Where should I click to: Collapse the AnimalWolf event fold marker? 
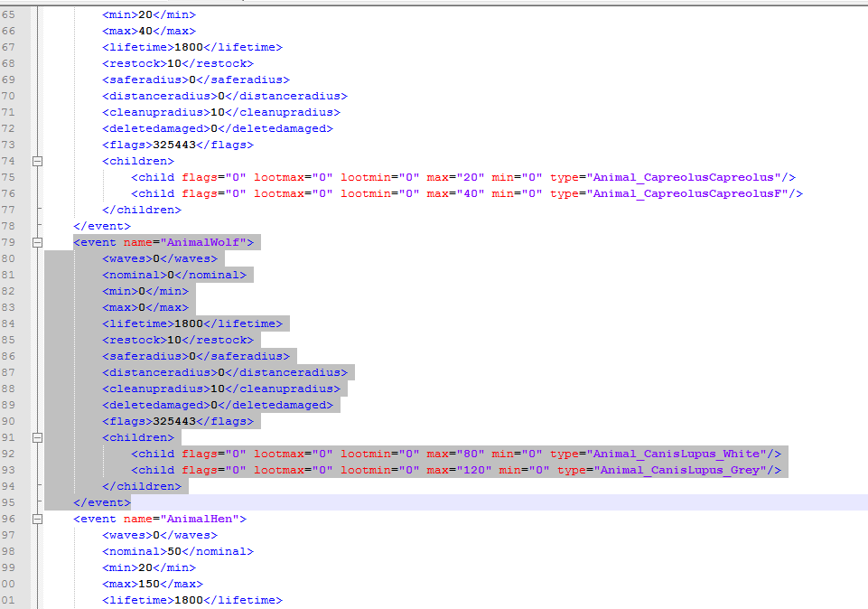point(37,242)
